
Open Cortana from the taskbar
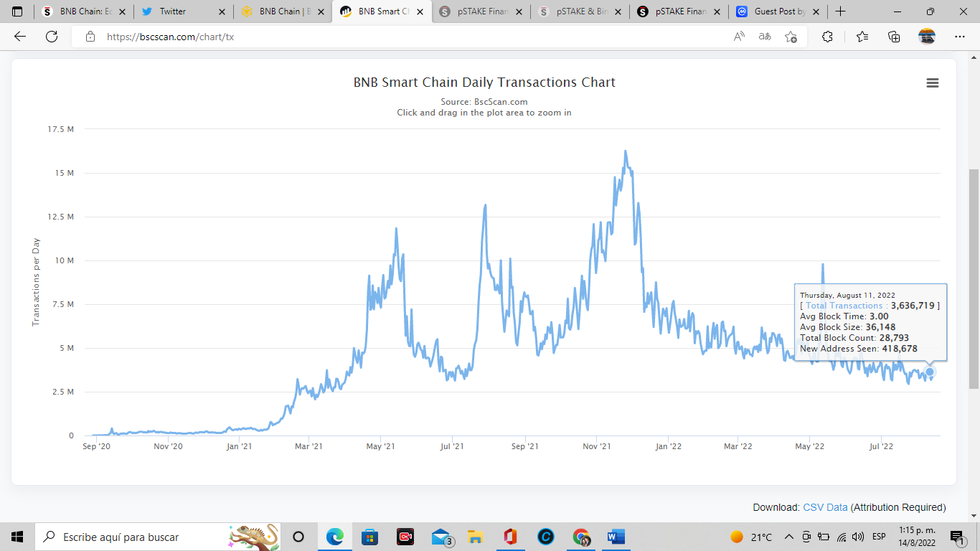pos(298,537)
